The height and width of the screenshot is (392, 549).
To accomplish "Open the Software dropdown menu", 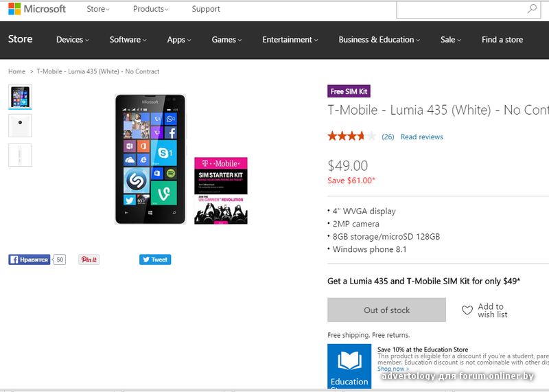I will [x=128, y=40].
